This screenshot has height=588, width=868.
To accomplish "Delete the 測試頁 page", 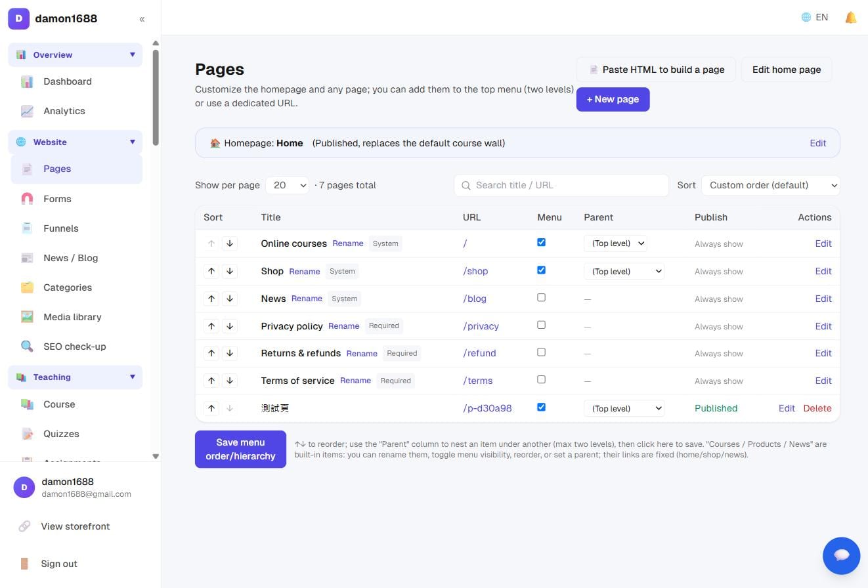I will (x=817, y=408).
